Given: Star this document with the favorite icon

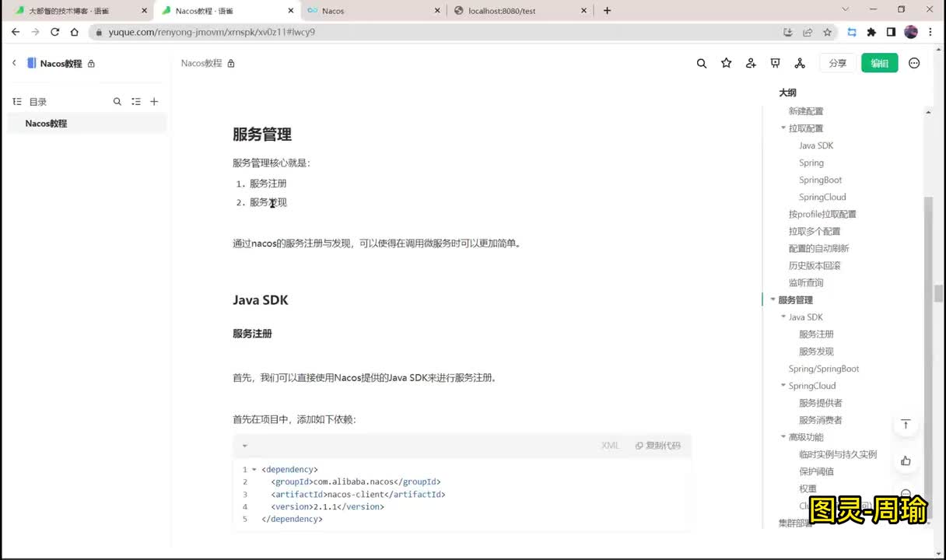Looking at the screenshot, I should tap(727, 63).
